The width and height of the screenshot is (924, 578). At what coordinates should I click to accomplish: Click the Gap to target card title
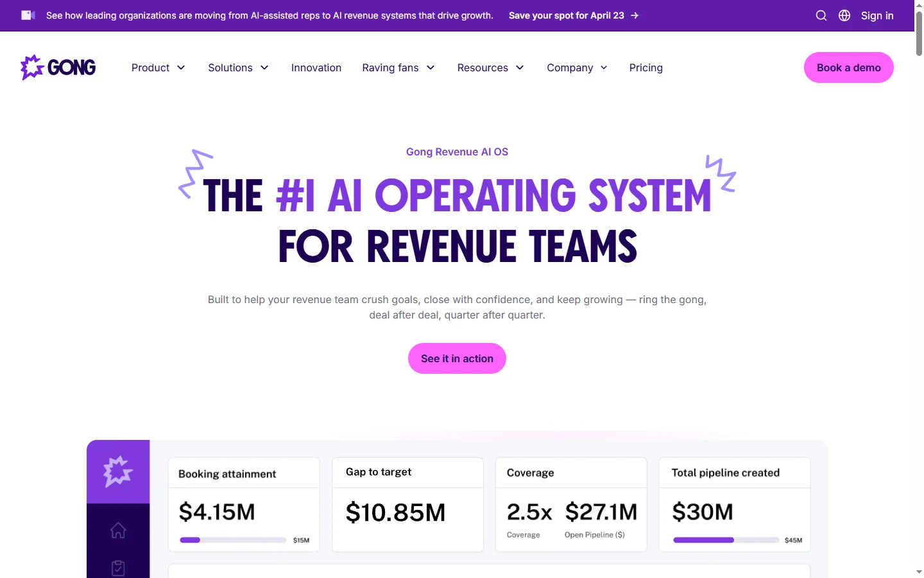click(x=379, y=472)
